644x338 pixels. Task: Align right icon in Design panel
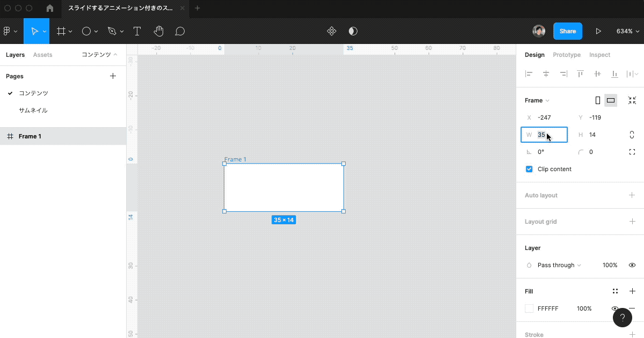pyautogui.click(x=563, y=74)
